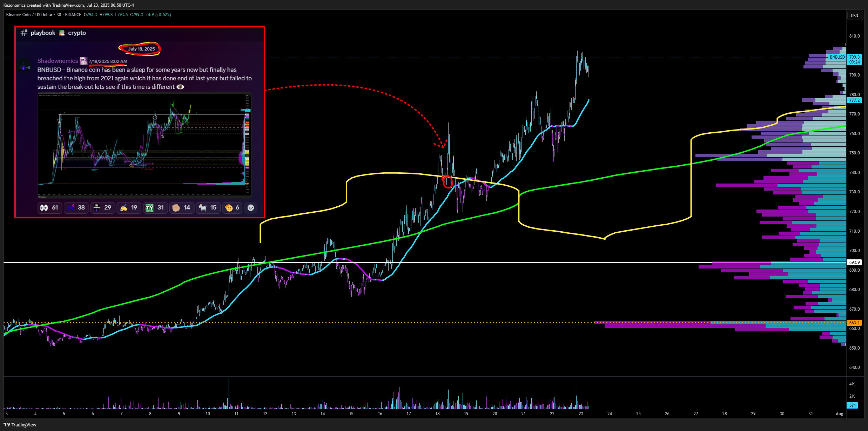Click the Shadownomics username
Screen dimensions: 868x431
point(58,61)
